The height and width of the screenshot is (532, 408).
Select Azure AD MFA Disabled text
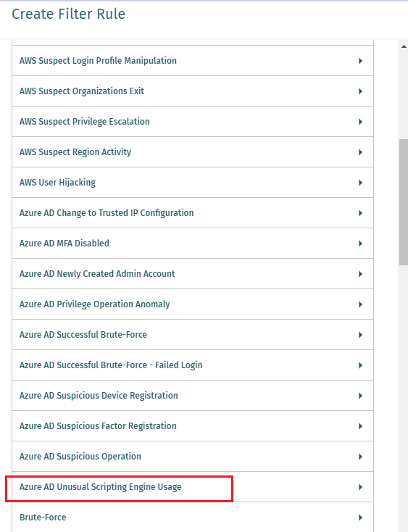tap(64, 244)
